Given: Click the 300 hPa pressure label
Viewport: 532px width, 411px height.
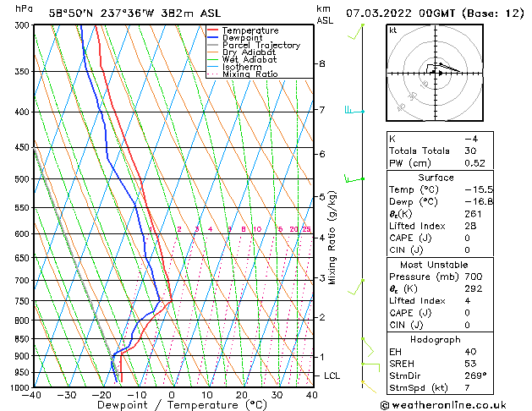Looking at the screenshot, I should (x=24, y=25).
